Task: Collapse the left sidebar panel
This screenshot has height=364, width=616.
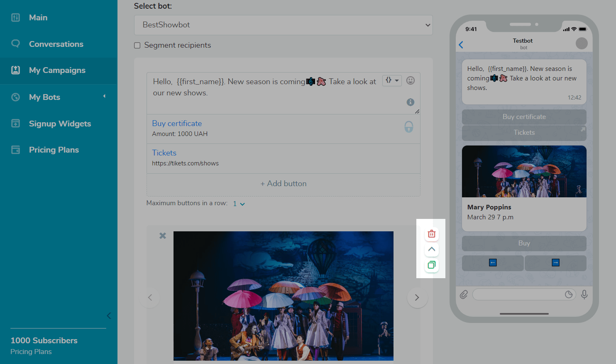Action: point(109,315)
